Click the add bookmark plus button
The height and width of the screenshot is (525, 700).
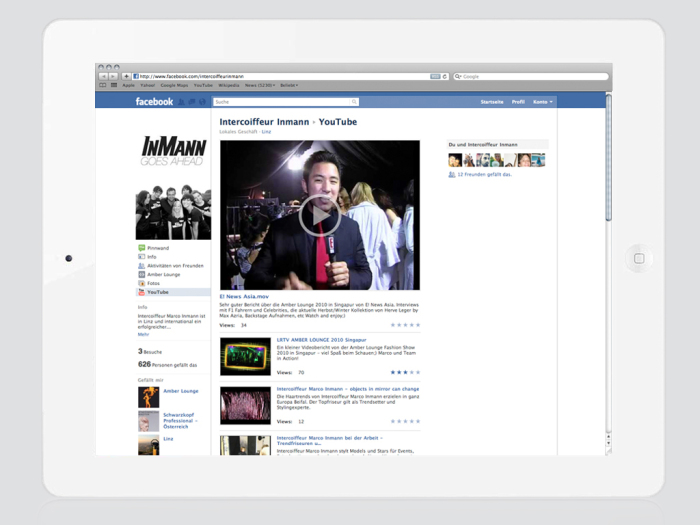coord(126,76)
